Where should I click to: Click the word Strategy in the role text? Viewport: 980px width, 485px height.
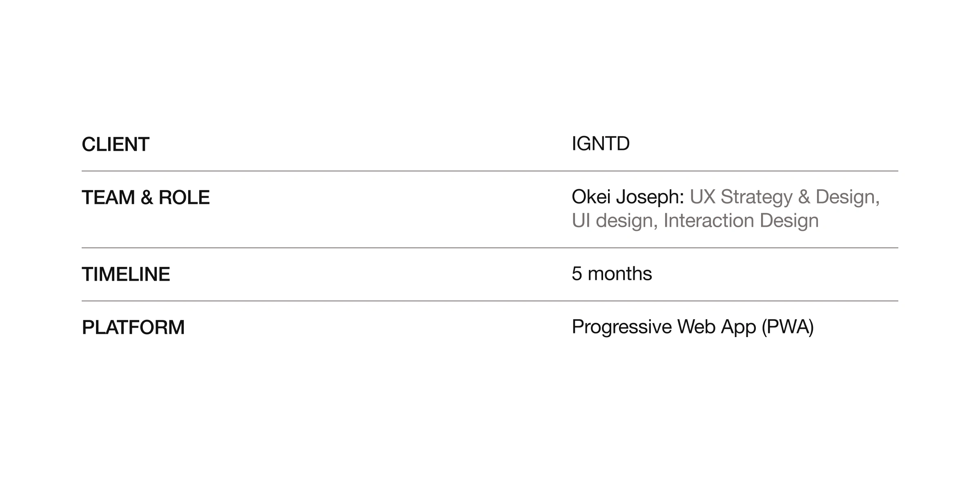coord(756,197)
